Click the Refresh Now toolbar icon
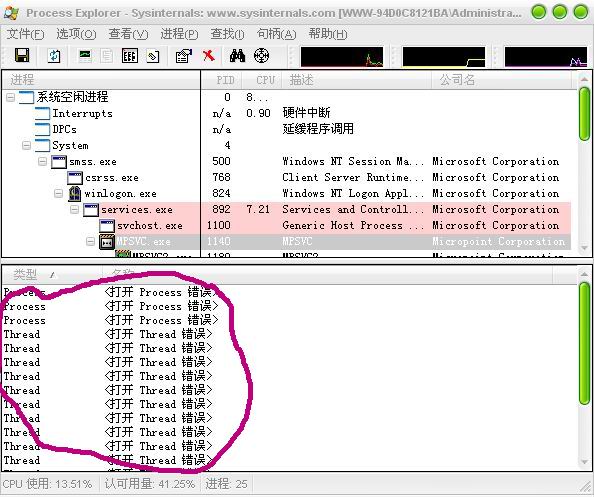This screenshot has width=594, height=497. coord(54,56)
